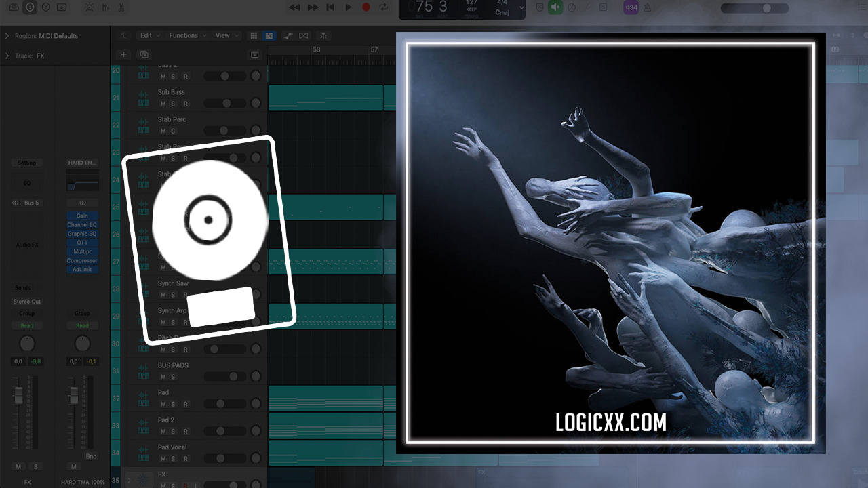Open the Graphic EQ plugin slot
The height and width of the screenshot is (488, 868).
coord(82,234)
